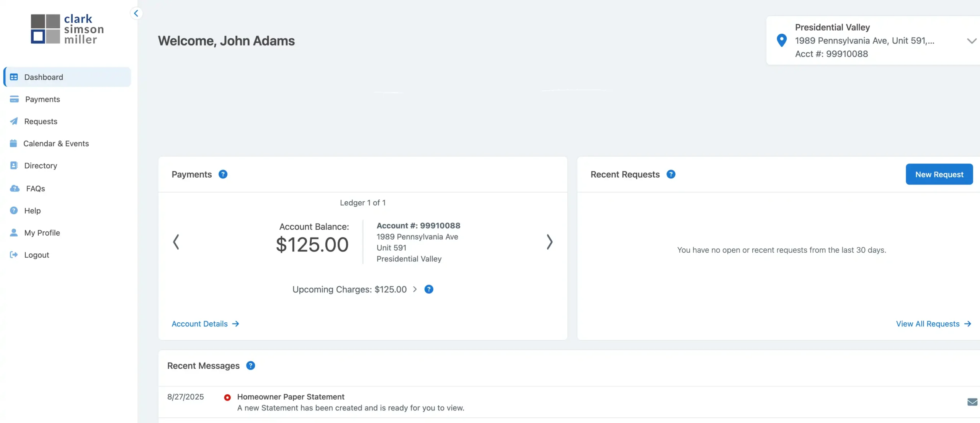Click the help icon beside Payments heading

(223, 174)
